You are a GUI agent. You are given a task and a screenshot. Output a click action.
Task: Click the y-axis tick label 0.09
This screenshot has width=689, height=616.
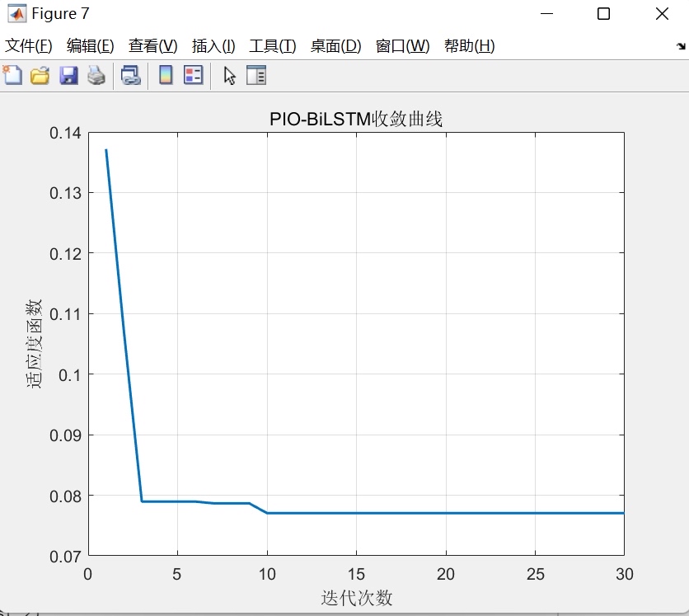pos(65,435)
